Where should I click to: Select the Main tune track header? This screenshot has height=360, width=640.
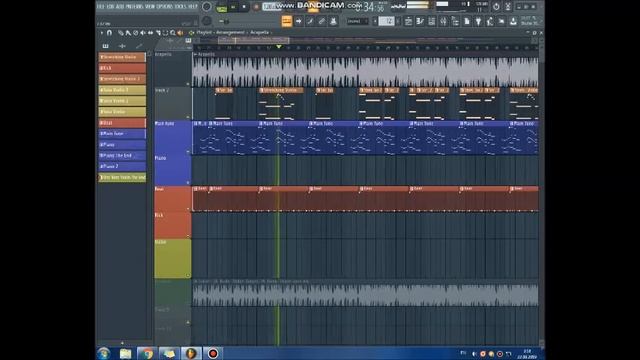(x=173, y=137)
